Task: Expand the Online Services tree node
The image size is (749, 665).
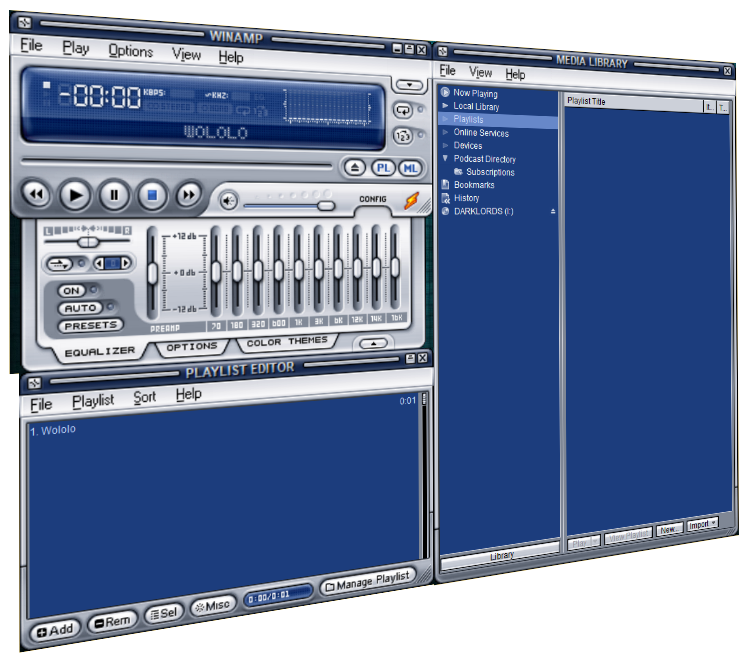Action: 445,132
